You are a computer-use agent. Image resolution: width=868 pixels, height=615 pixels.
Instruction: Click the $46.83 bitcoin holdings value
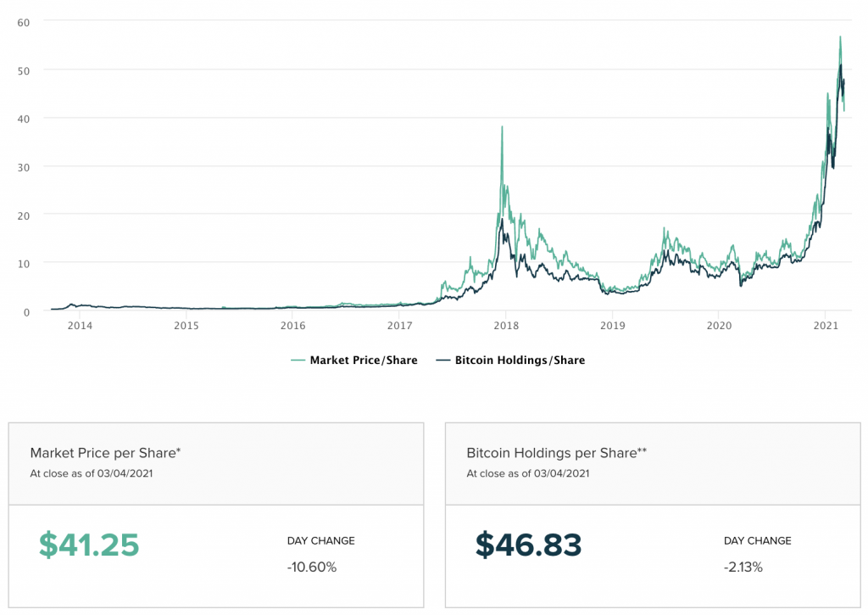coord(527,545)
